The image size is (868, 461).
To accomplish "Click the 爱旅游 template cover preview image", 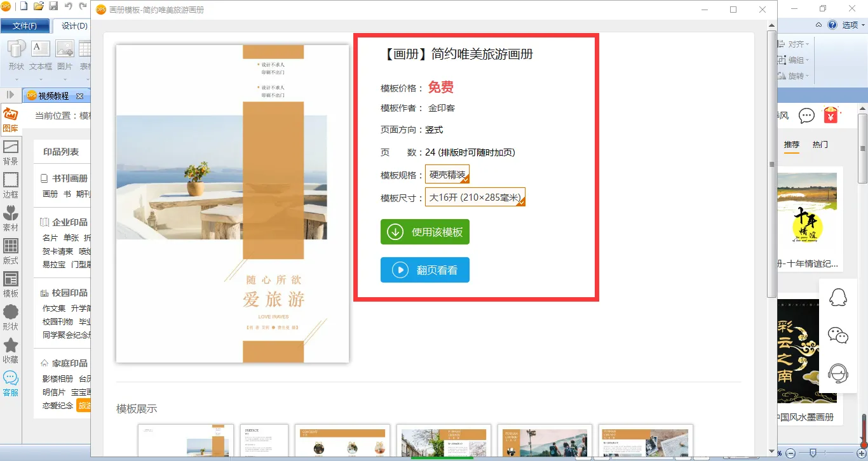I will (x=233, y=204).
